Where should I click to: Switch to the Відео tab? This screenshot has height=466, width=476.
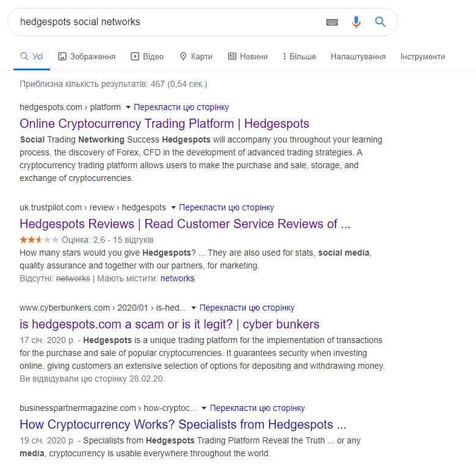[147, 56]
